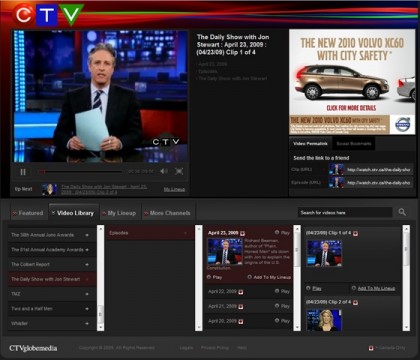This screenshot has height=360, width=420.
Task: Click the video progress bar
Action: click(80, 172)
